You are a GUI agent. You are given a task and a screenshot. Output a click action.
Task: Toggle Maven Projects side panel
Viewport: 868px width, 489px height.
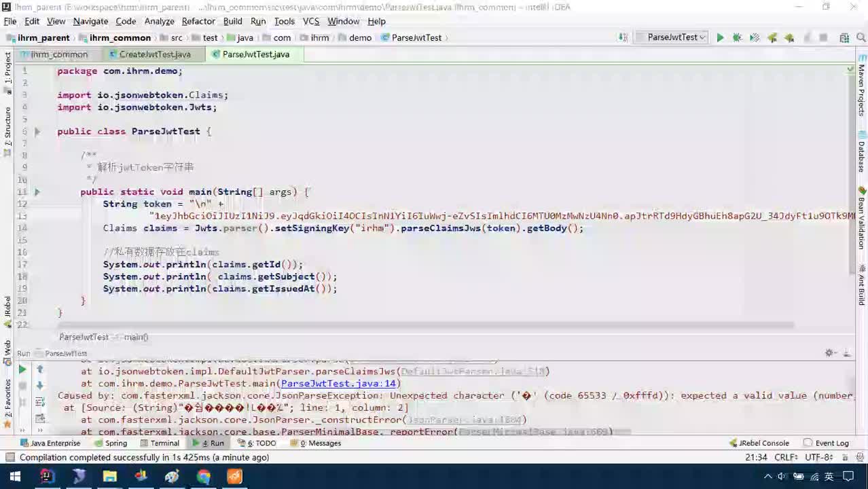(x=861, y=86)
